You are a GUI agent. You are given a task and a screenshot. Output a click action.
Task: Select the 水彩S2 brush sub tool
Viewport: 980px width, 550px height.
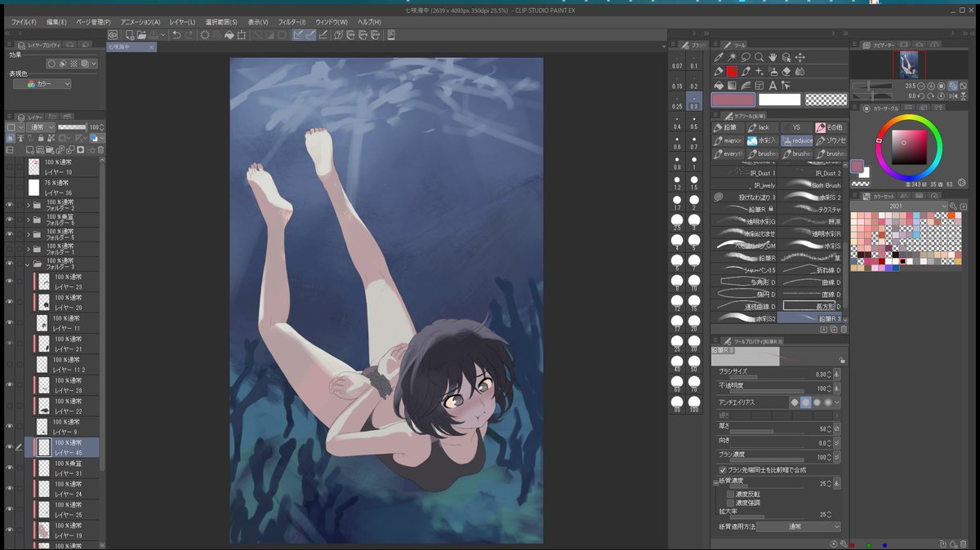click(744, 317)
